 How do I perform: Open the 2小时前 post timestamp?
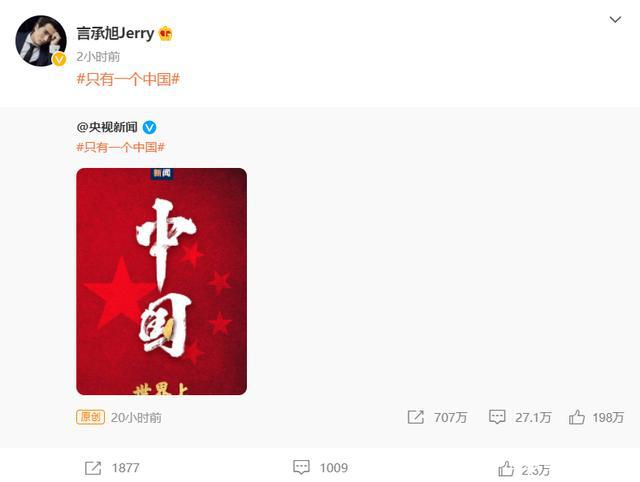click(x=98, y=57)
